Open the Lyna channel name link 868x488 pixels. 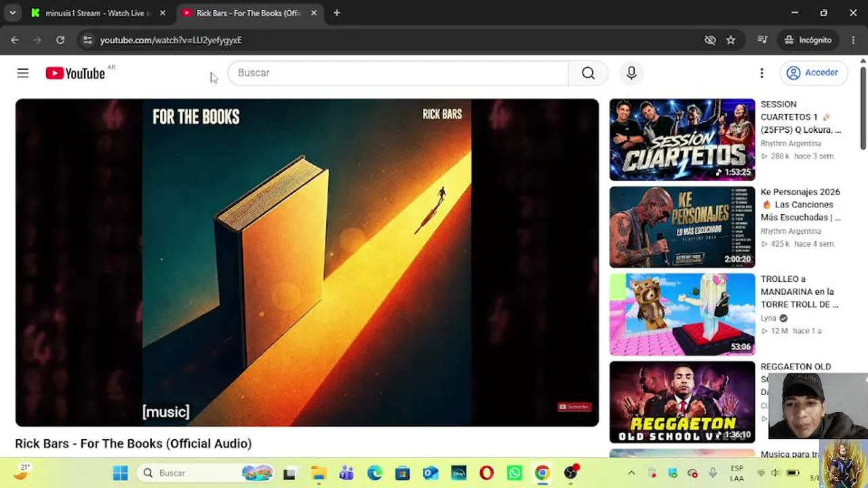coord(768,318)
